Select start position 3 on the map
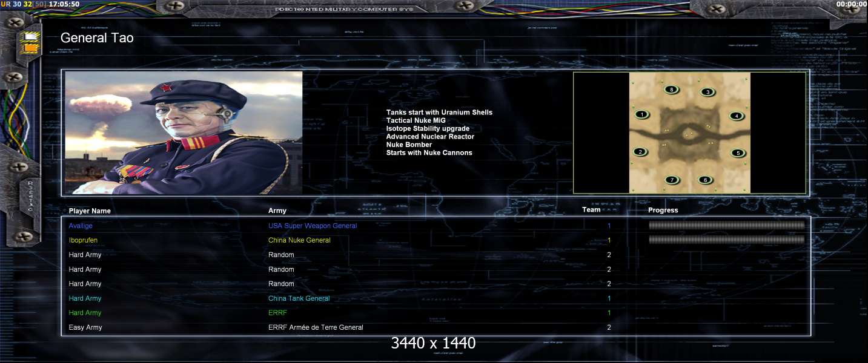Viewport: 868px width, 363px height. 706,92
